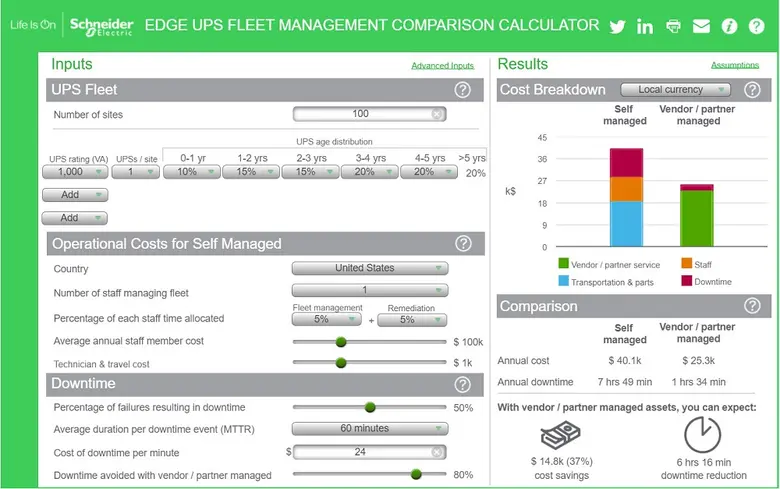The image size is (780, 489).
Task: Open the Country dropdown
Action: 369,268
